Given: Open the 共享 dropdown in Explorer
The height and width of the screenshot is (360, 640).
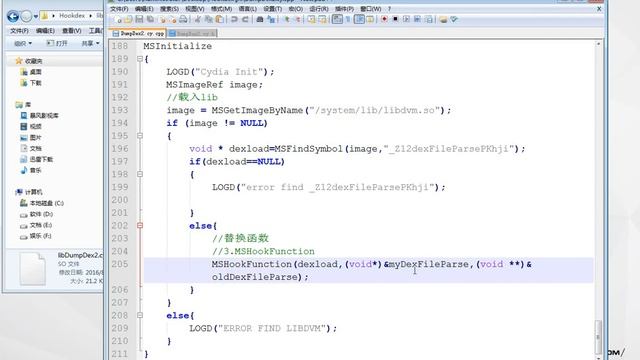Looking at the screenshot, I should point(90,43).
